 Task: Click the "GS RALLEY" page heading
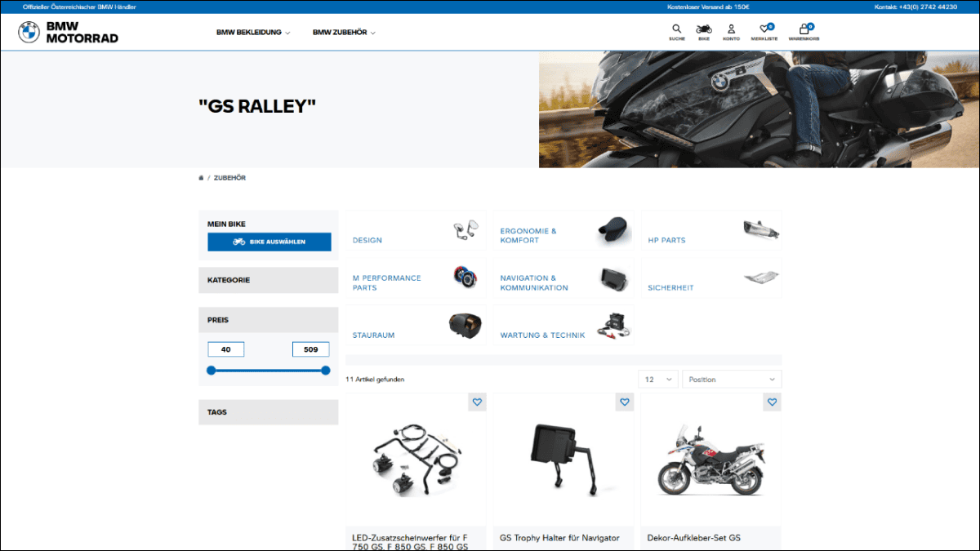tap(257, 105)
